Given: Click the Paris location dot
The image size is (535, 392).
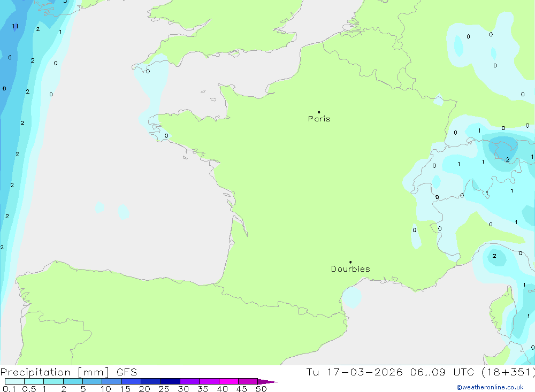Looking at the screenshot, I should point(319,112).
